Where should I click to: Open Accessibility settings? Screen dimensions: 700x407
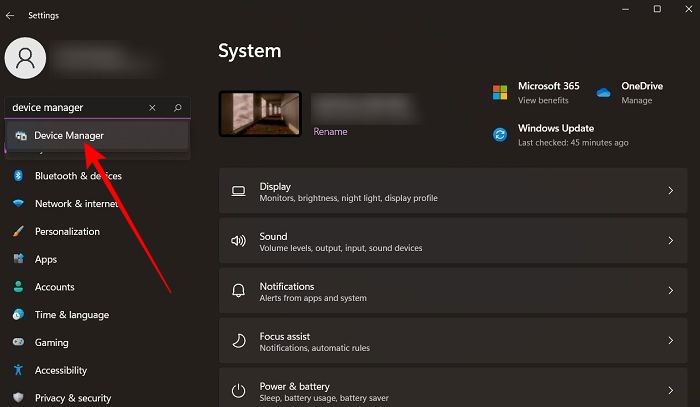[x=61, y=370]
